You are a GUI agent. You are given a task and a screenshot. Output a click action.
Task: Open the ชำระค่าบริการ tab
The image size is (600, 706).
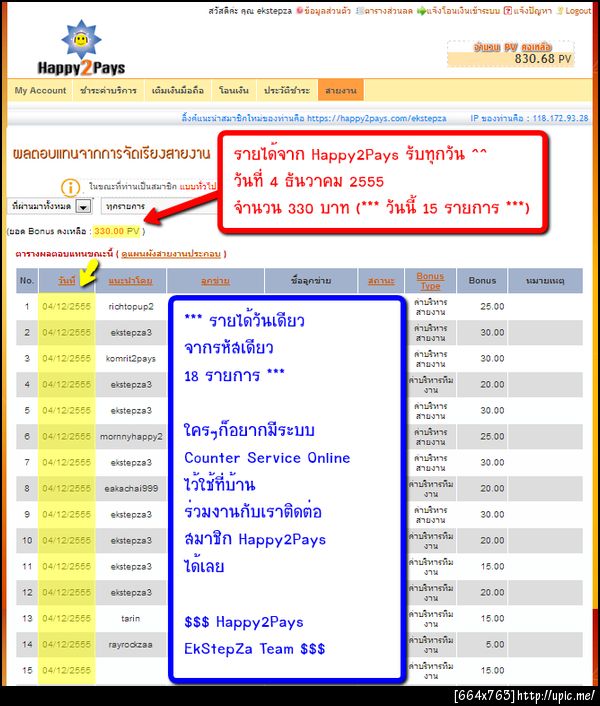point(108,91)
